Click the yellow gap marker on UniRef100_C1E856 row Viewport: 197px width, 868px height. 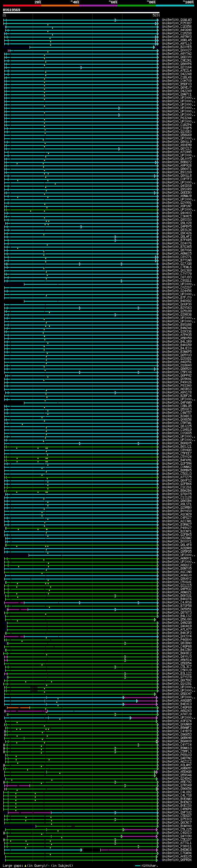[52, 28]
